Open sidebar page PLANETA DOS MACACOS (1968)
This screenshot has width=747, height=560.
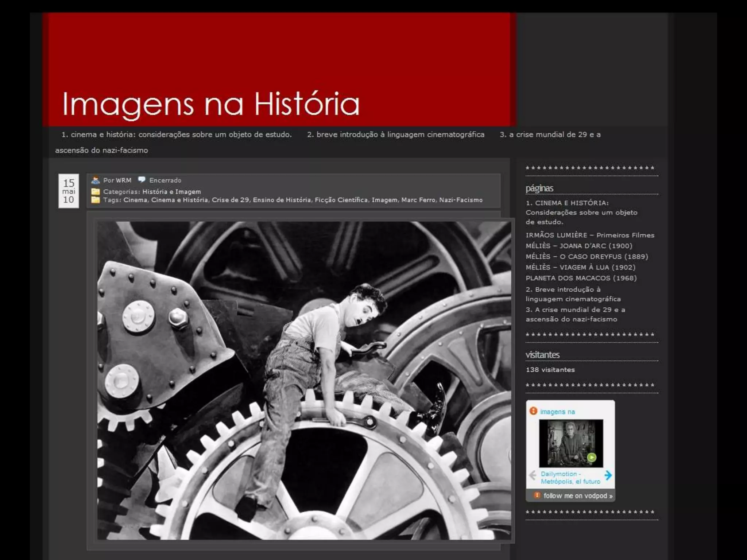pos(581,278)
